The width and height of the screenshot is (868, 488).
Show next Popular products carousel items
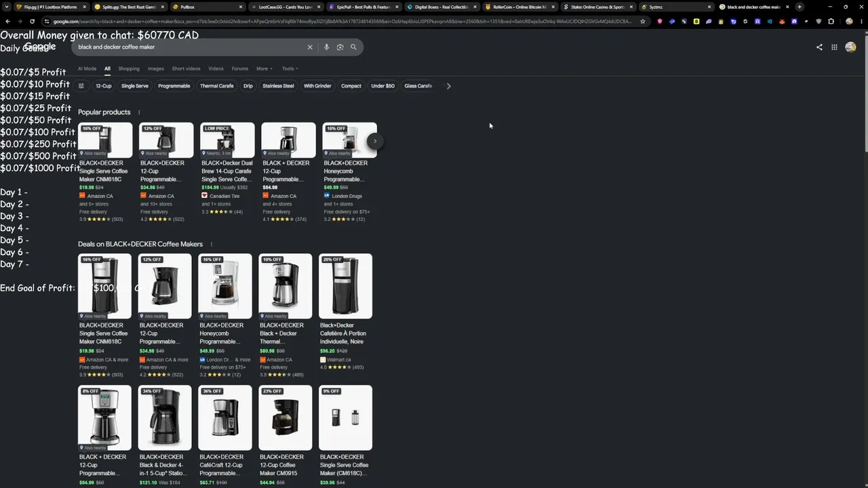click(x=374, y=141)
